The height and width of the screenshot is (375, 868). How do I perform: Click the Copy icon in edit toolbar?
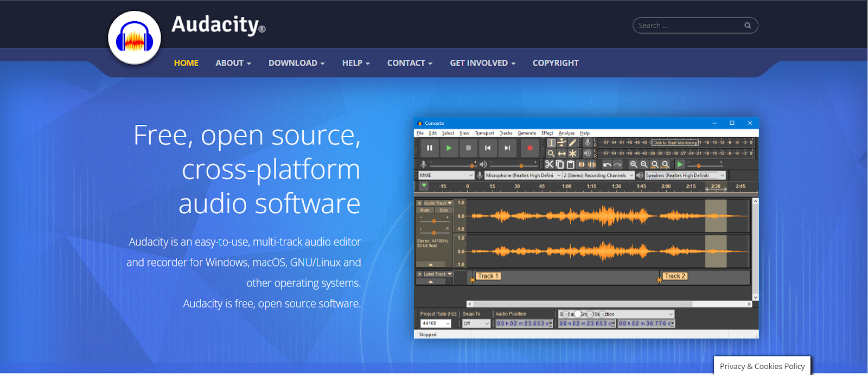click(x=560, y=164)
